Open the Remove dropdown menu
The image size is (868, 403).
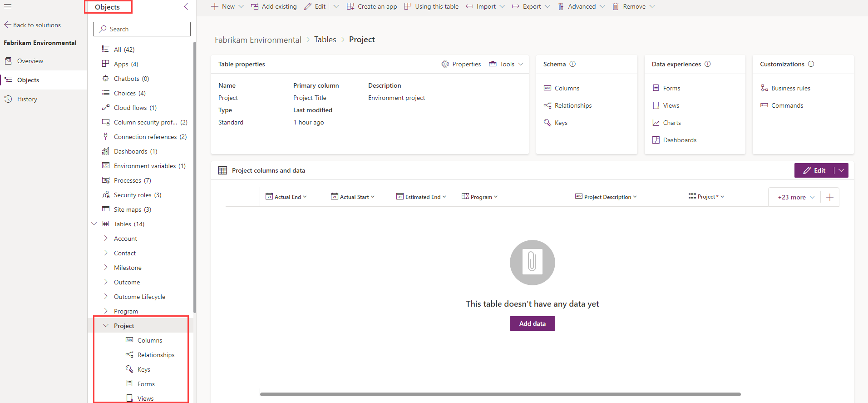coord(652,6)
